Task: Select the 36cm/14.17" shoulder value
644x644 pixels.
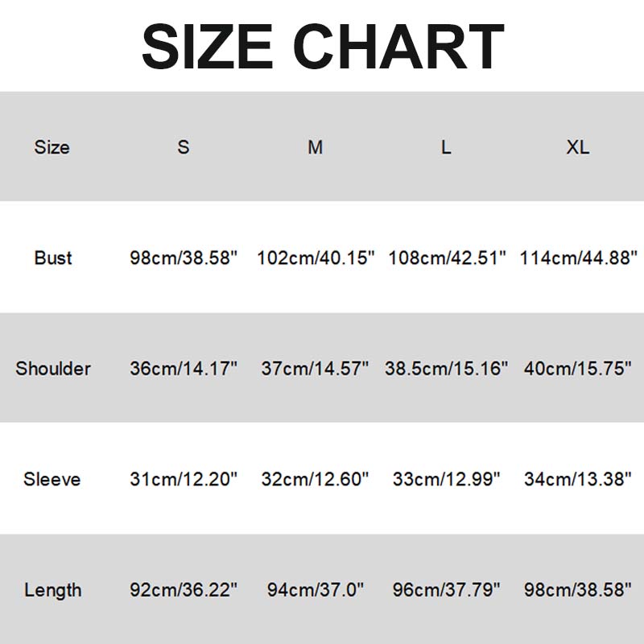Action: coord(184,369)
